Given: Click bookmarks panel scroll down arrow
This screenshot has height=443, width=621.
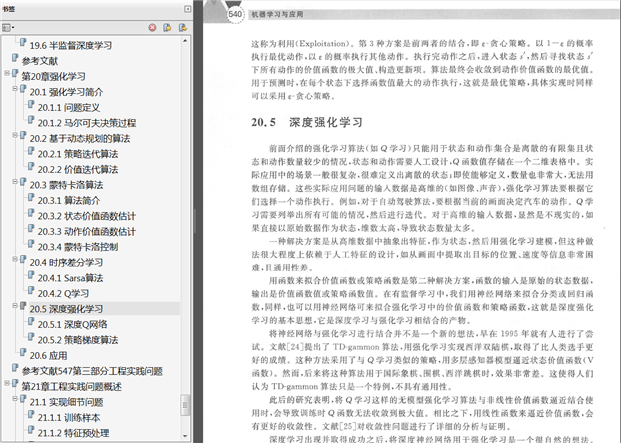Looking at the screenshot, I should coord(185,435).
